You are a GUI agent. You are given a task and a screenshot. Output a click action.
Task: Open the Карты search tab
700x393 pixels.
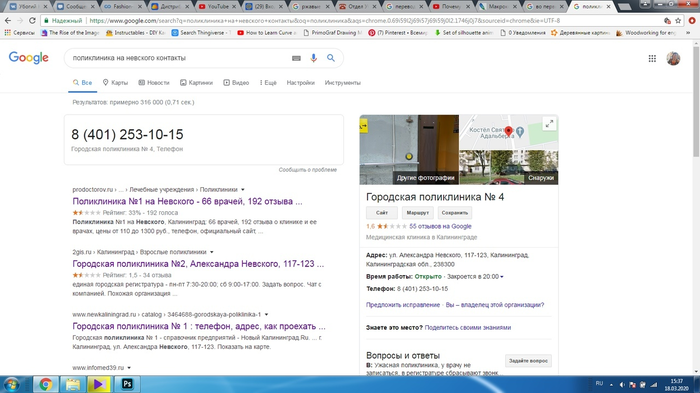pyautogui.click(x=115, y=83)
